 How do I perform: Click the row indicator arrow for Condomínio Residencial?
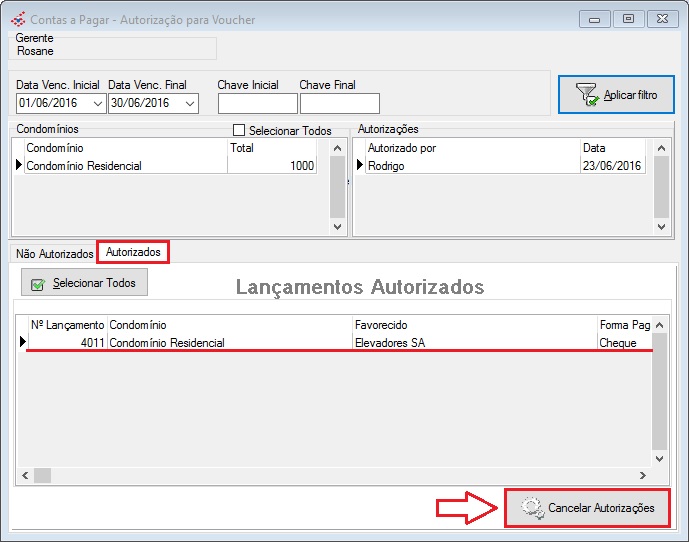18,166
